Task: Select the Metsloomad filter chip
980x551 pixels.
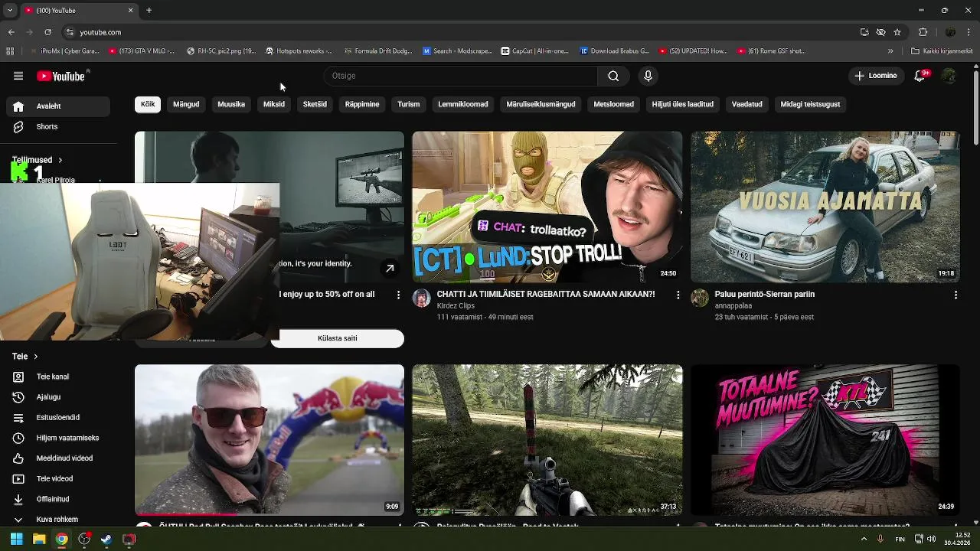Action: [614, 104]
